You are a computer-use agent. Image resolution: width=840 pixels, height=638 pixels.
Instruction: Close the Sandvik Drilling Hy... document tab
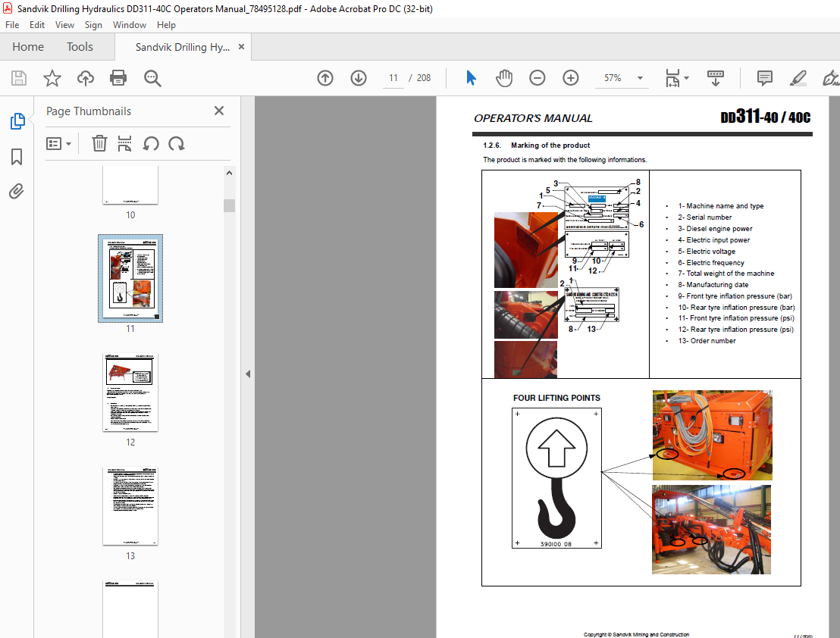click(241, 46)
